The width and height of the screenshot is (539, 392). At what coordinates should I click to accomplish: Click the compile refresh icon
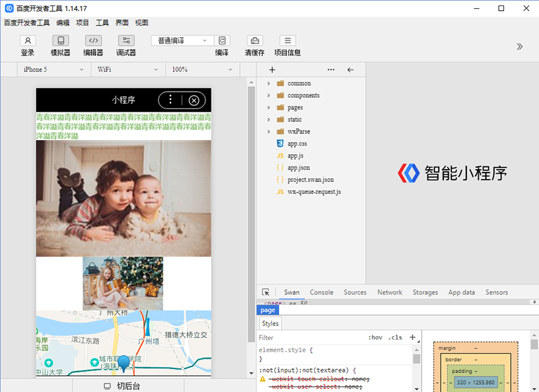pos(222,40)
